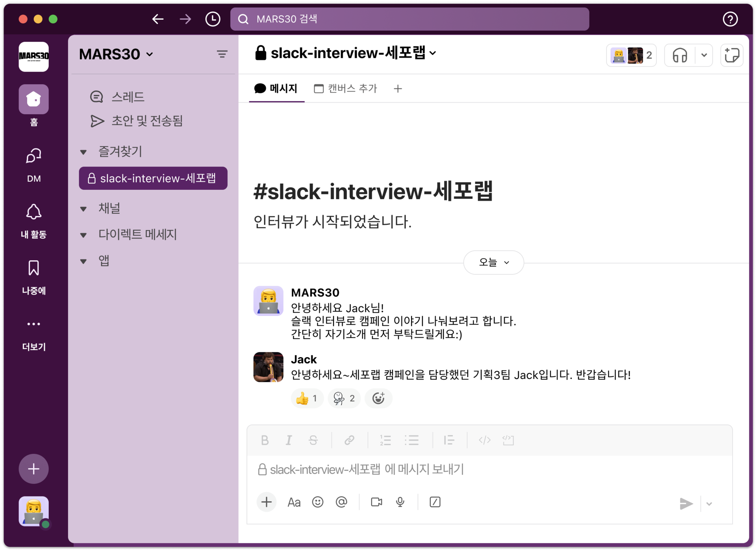This screenshot has height=550, width=756.
Task: Open the 오늘 date dropdown
Action: tap(493, 262)
